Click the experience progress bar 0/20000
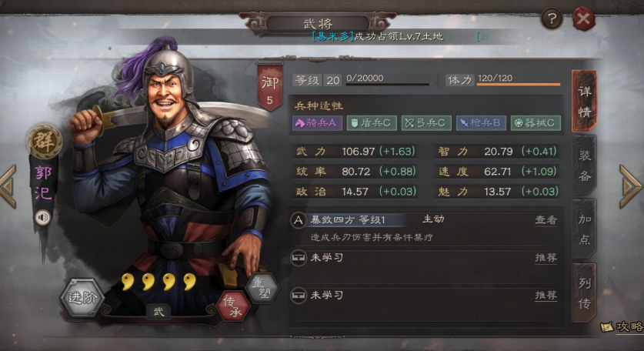 click(388, 80)
